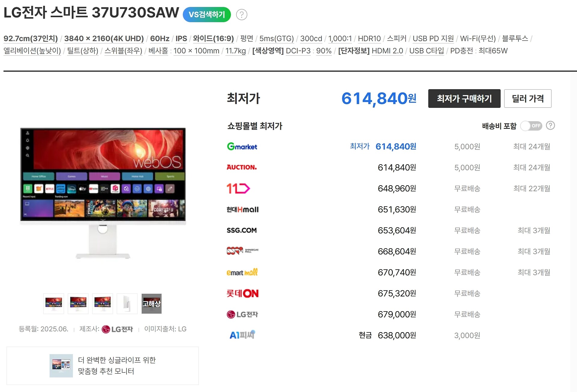
Task: Open the help icon beside VS검색하기
Action: pyautogui.click(x=242, y=14)
